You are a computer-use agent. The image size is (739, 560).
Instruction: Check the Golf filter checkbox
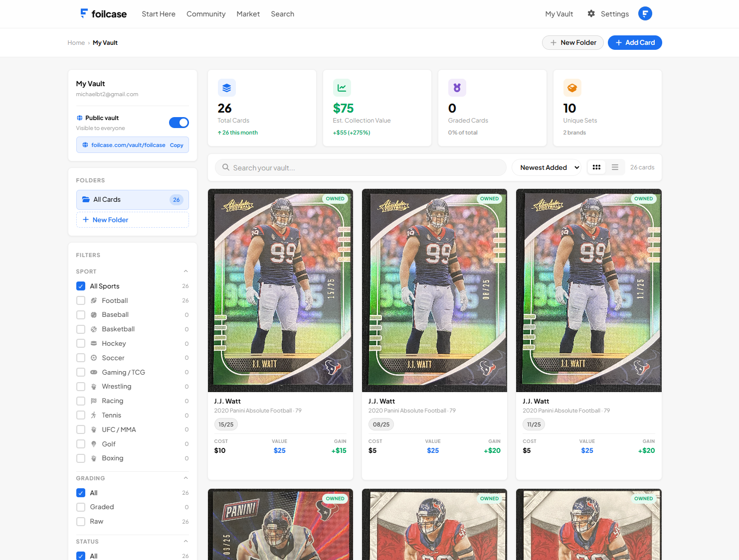click(x=81, y=444)
